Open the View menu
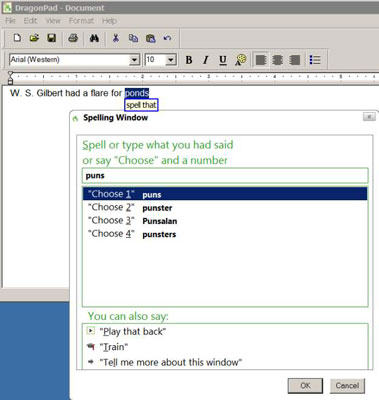Image resolution: width=379 pixels, height=400 pixels. click(53, 21)
